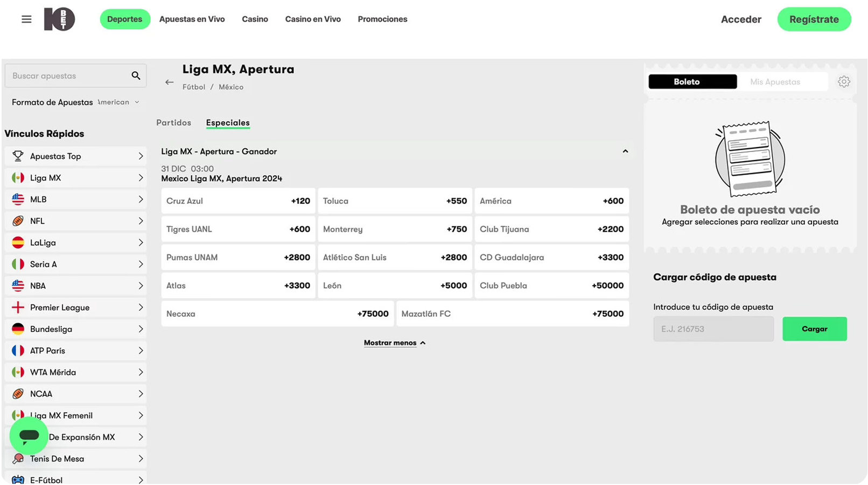The image size is (868, 485).
Task: Bet on Atlas at +3300
Action: (238, 286)
